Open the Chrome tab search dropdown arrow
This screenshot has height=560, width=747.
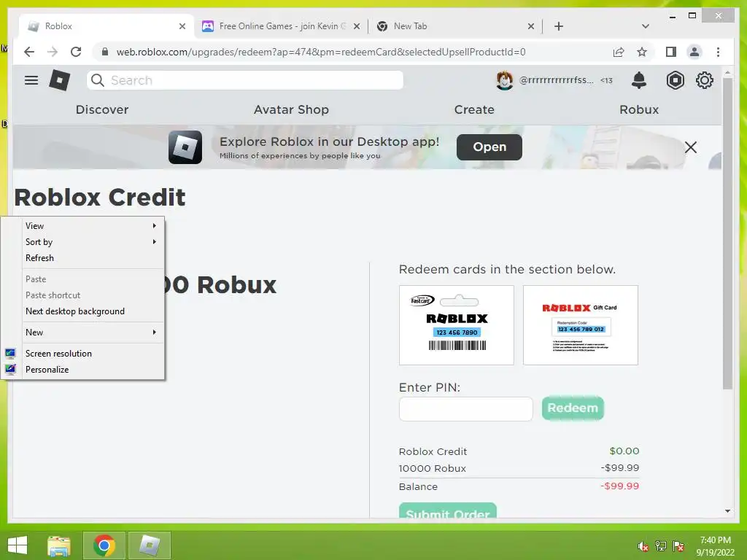(x=646, y=26)
